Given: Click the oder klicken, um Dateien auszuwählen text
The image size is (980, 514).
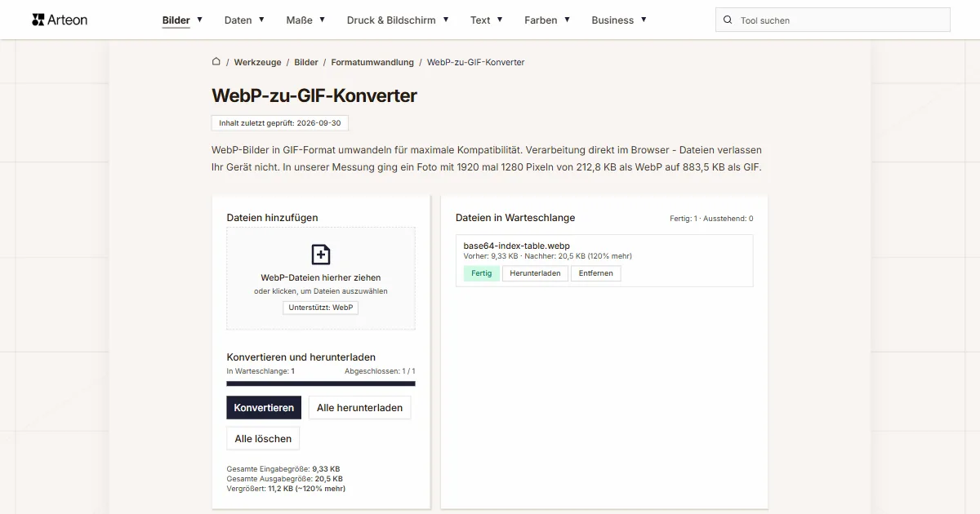Looking at the screenshot, I should point(321,291).
